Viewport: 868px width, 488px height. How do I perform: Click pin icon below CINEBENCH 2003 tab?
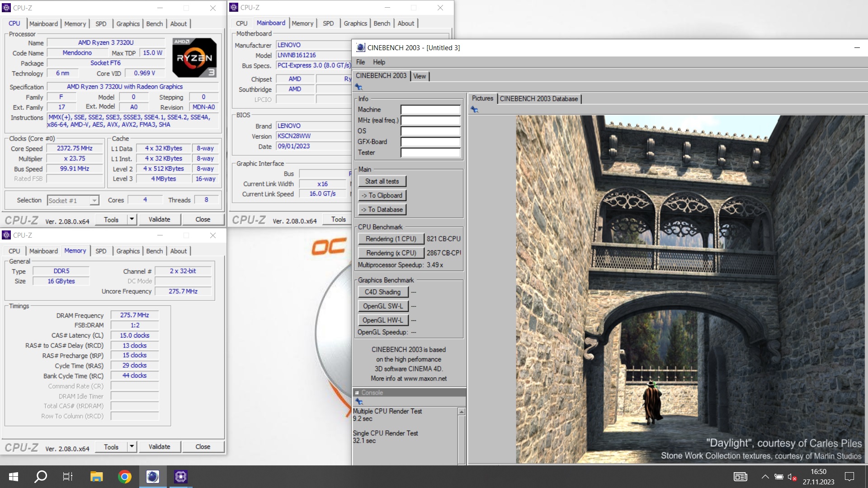coord(359,87)
